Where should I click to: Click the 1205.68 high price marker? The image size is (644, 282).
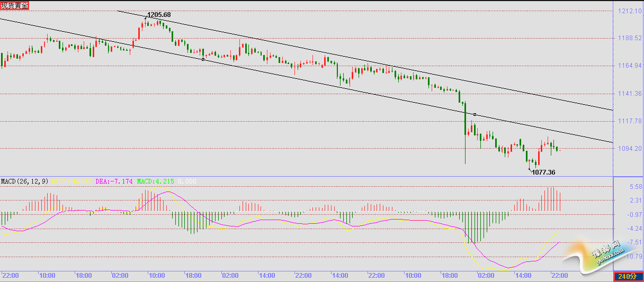[x=159, y=15]
